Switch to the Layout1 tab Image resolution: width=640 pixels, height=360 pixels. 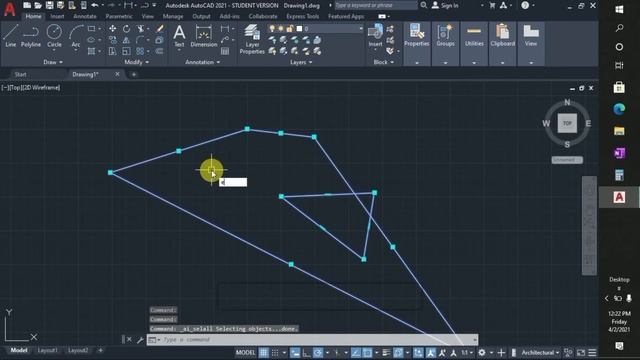[x=47, y=350]
